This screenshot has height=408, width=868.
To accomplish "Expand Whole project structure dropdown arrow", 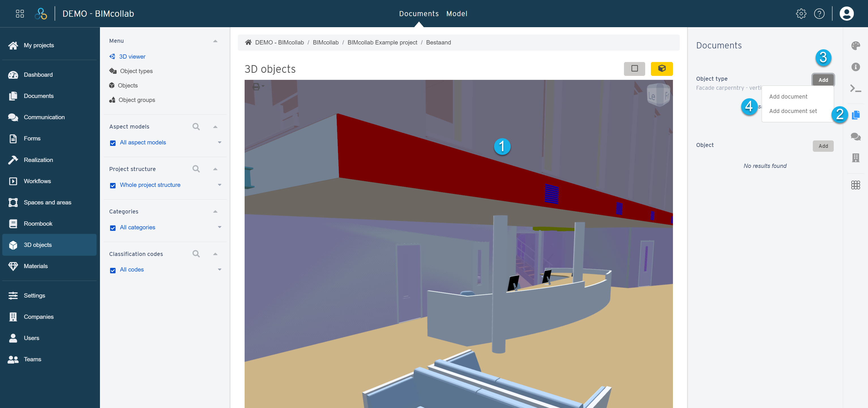I will pyautogui.click(x=220, y=185).
